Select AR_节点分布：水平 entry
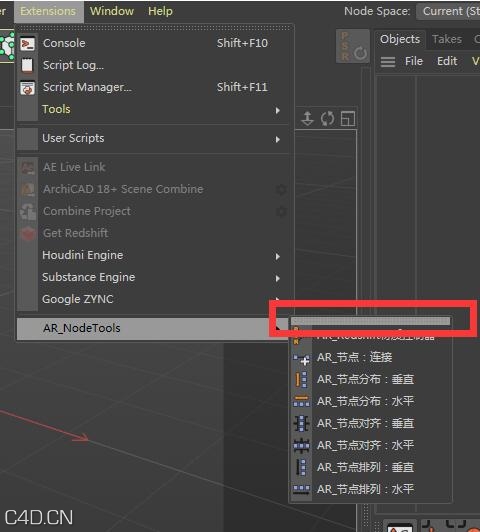Viewport: 480px width, 532px height. pyautogui.click(x=371, y=401)
